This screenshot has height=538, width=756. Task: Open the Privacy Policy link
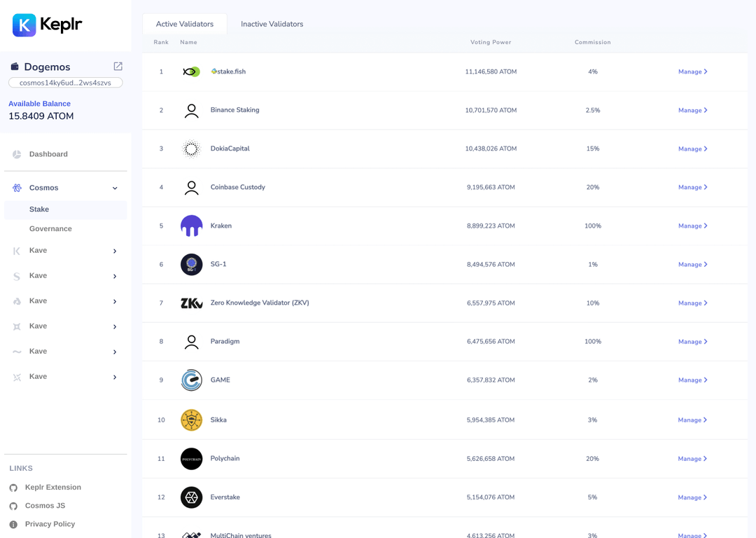(x=50, y=523)
